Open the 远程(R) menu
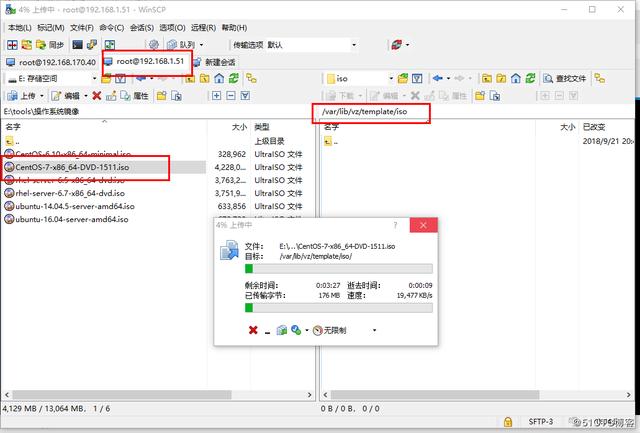The image size is (640, 433). 203,28
